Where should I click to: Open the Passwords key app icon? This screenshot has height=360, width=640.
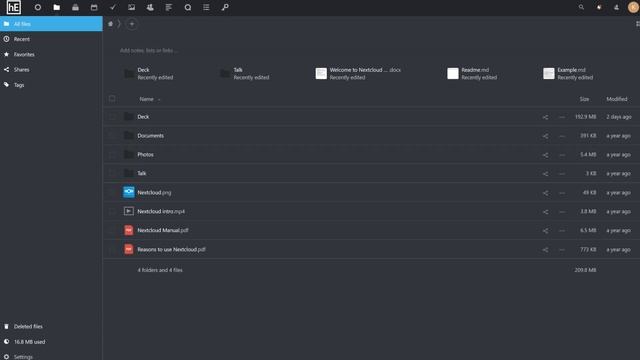[225, 7]
